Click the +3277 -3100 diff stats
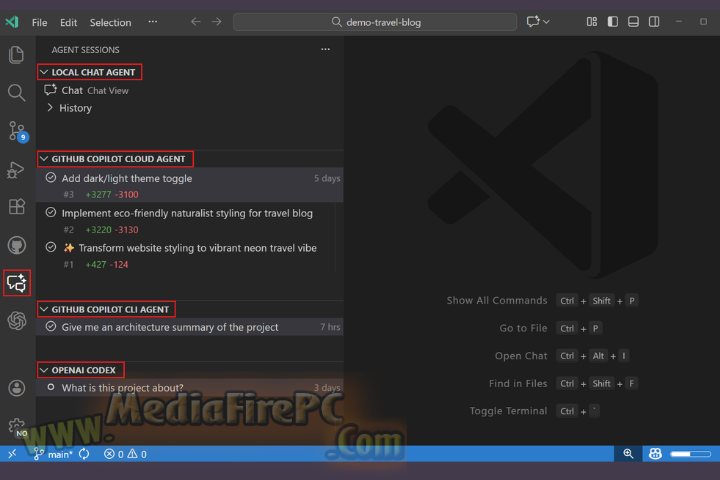The image size is (720, 480). (112, 195)
